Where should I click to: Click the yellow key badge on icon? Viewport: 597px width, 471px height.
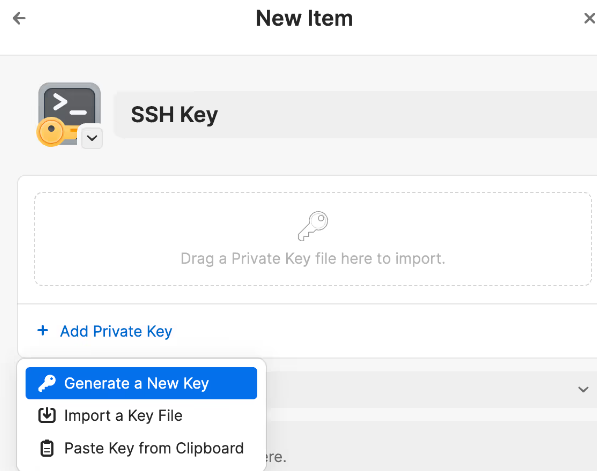click(x=51, y=132)
